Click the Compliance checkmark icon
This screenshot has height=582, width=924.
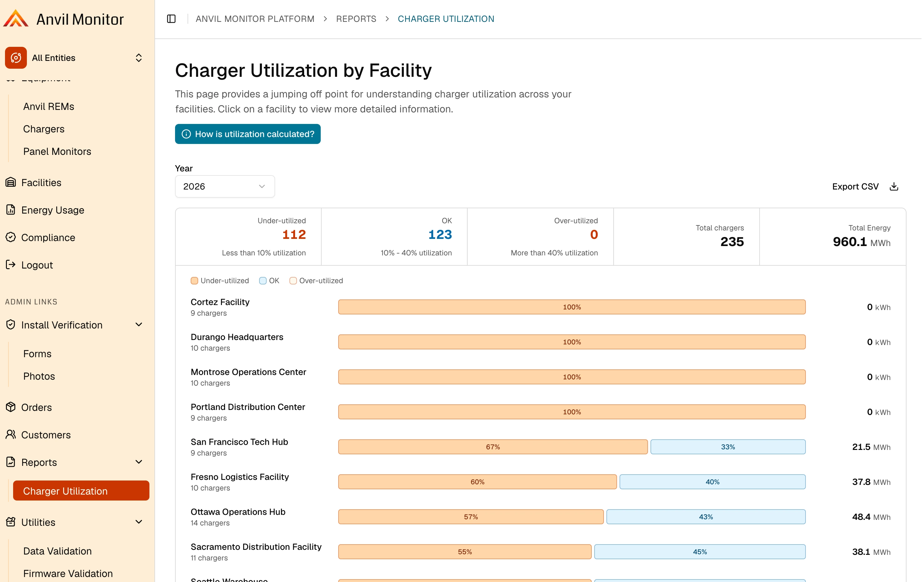coord(11,237)
